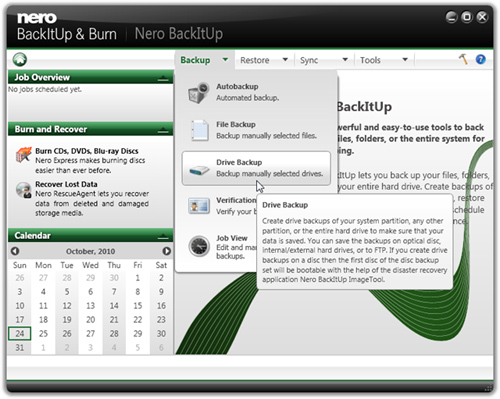Expand the Sync dropdown arrow
The height and width of the screenshot is (399, 500).
point(345,60)
